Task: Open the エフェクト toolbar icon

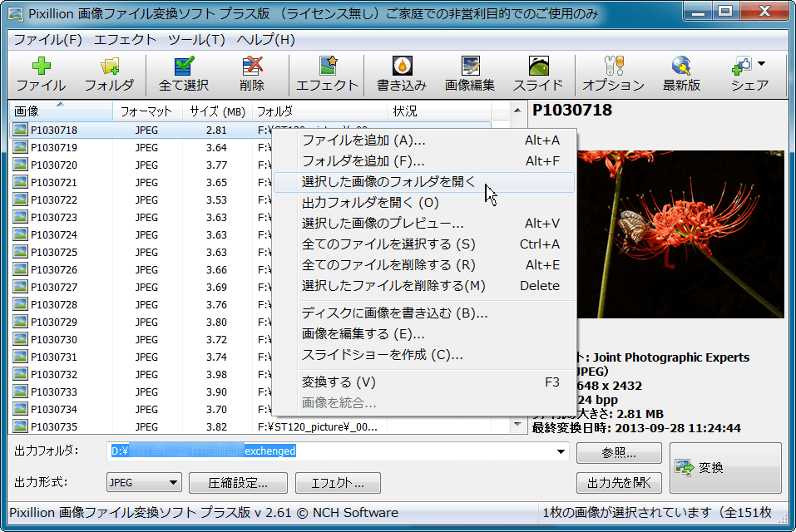Action: coord(328,74)
